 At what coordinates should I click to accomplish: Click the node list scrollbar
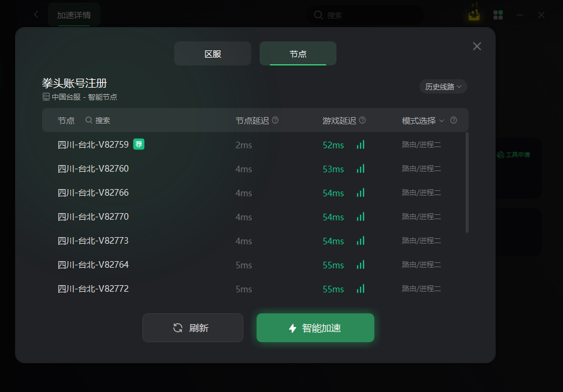(x=467, y=182)
